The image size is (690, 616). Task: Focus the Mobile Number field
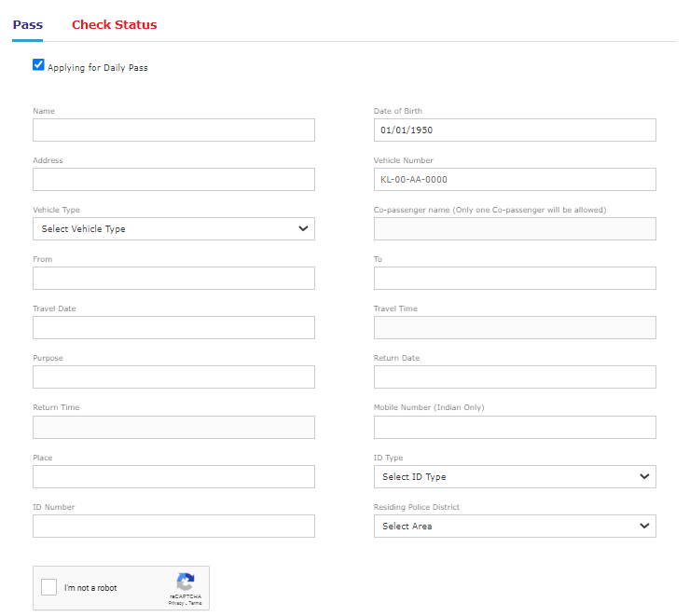coord(515,428)
